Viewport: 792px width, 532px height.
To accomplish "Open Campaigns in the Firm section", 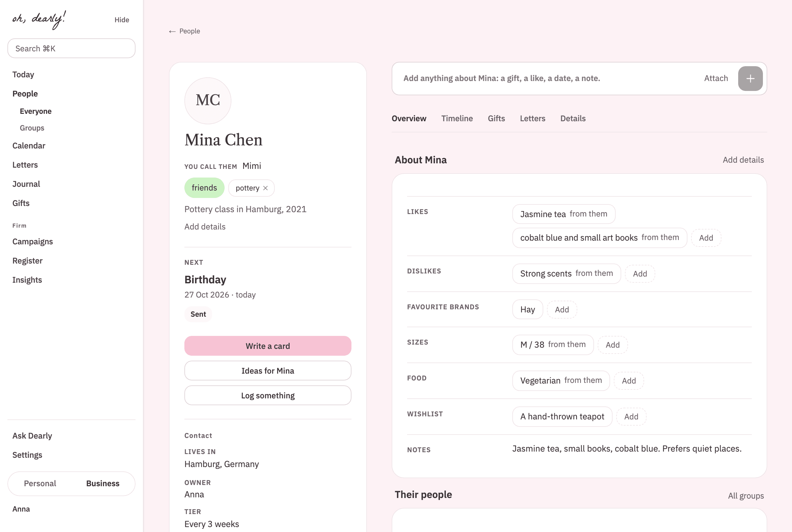I will (x=32, y=242).
